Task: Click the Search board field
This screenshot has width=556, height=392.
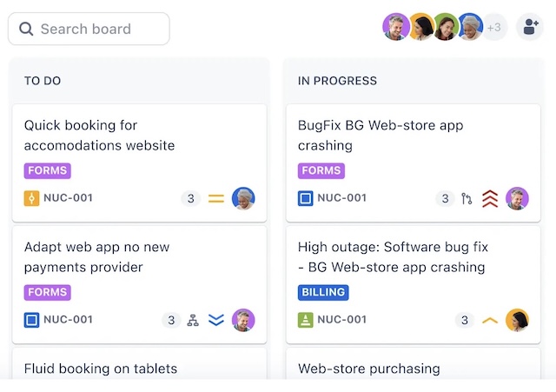Action: [89, 29]
